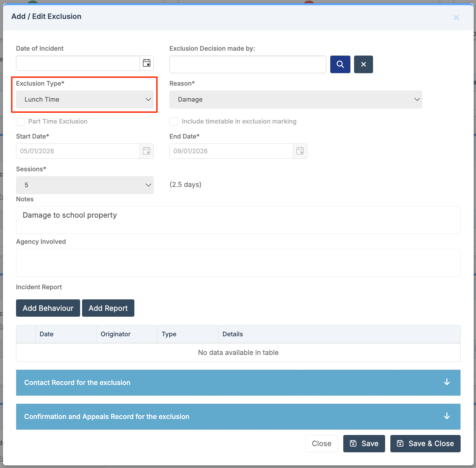This screenshot has height=468, width=476.
Task: Sort table by Date column header
Action: [65, 334]
